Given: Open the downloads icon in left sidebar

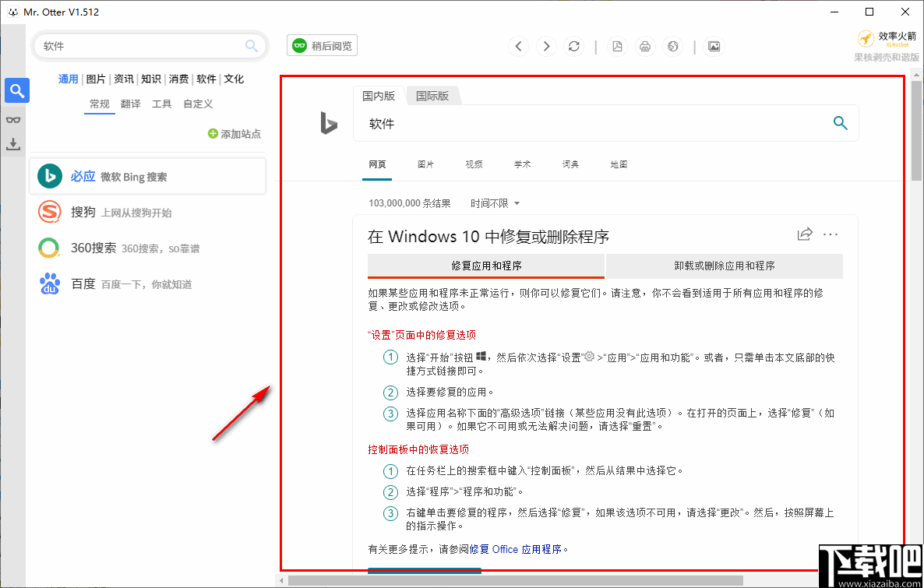Looking at the screenshot, I should pyautogui.click(x=13, y=144).
